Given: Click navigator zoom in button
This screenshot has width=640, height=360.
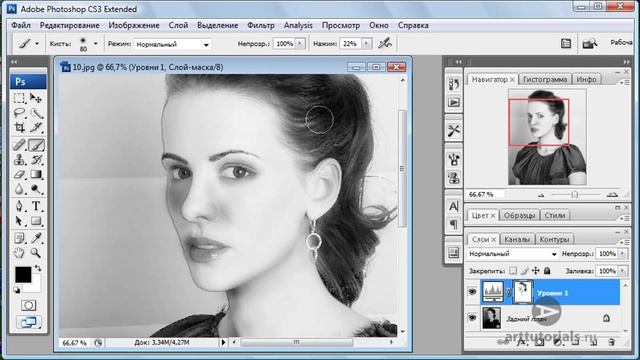Looking at the screenshot, I should click(x=612, y=195).
